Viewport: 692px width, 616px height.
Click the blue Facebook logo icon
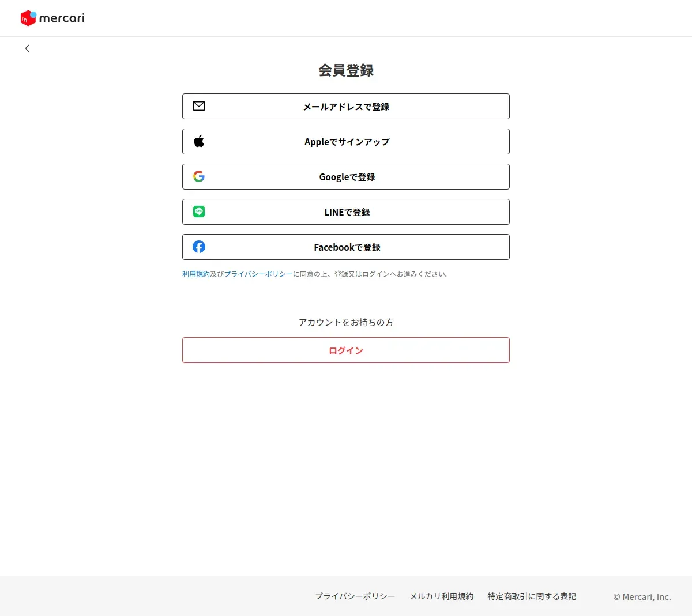click(x=199, y=247)
